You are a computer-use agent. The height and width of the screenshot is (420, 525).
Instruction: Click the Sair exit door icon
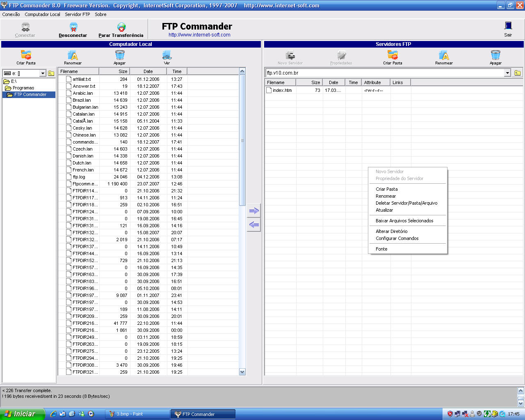pyautogui.click(x=508, y=26)
